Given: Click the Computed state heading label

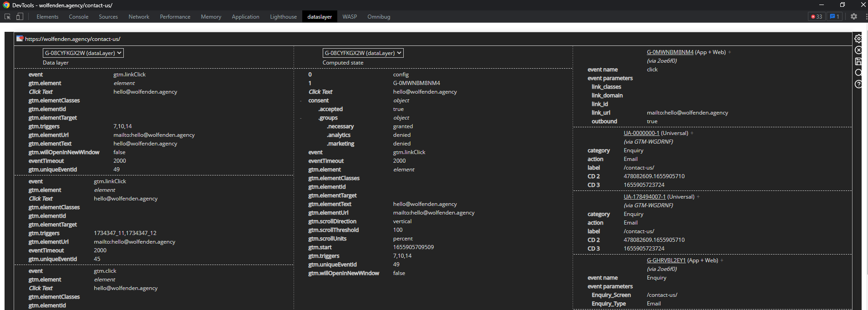Looking at the screenshot, I should point(343,63).
